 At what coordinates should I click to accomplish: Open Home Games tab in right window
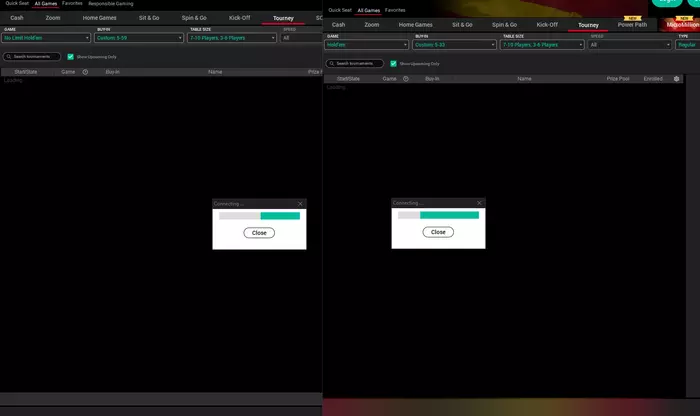pyautogui.click(x=416, y=25)
